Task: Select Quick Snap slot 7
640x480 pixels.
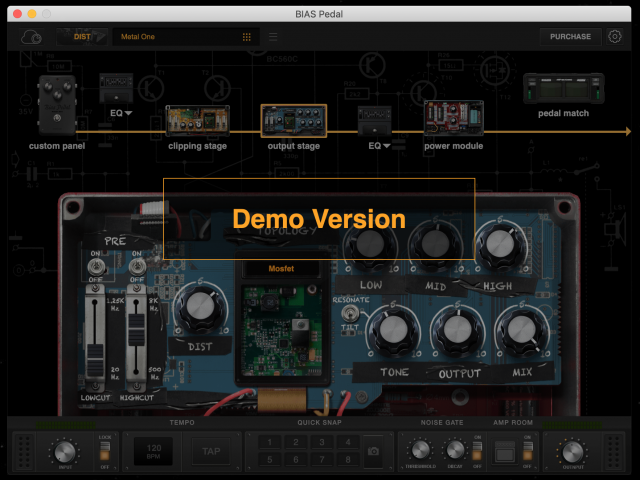Action: (322, 460)
